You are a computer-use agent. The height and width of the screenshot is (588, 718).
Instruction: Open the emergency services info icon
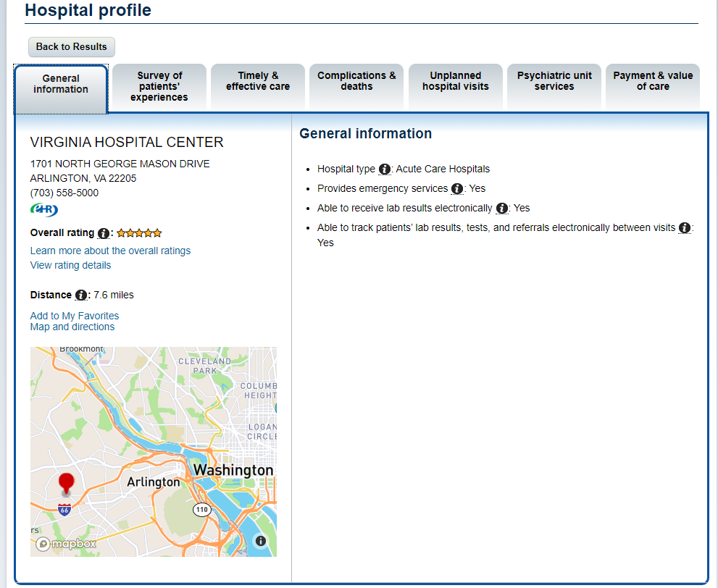(457, 188)
